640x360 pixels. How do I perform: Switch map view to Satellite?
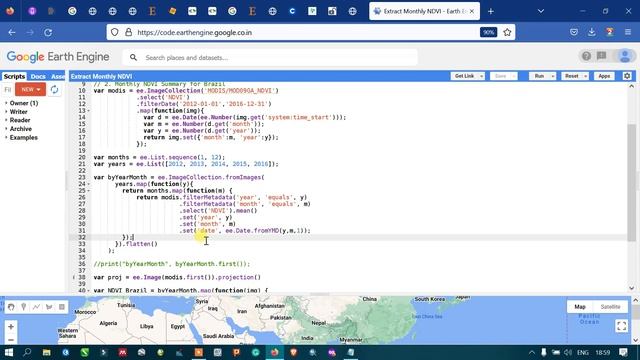pos(610,307)
